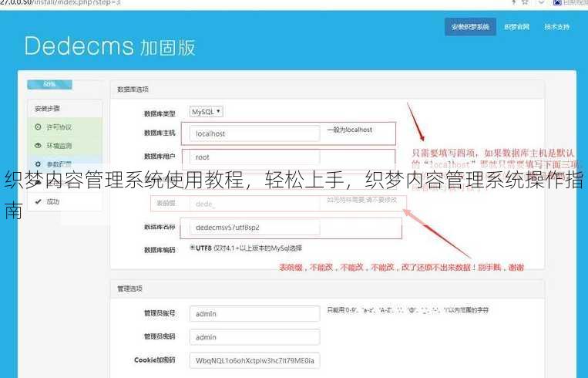This screenshot has height=378, width=588.
Task: Click the browser URL address text
Action: 60,2
